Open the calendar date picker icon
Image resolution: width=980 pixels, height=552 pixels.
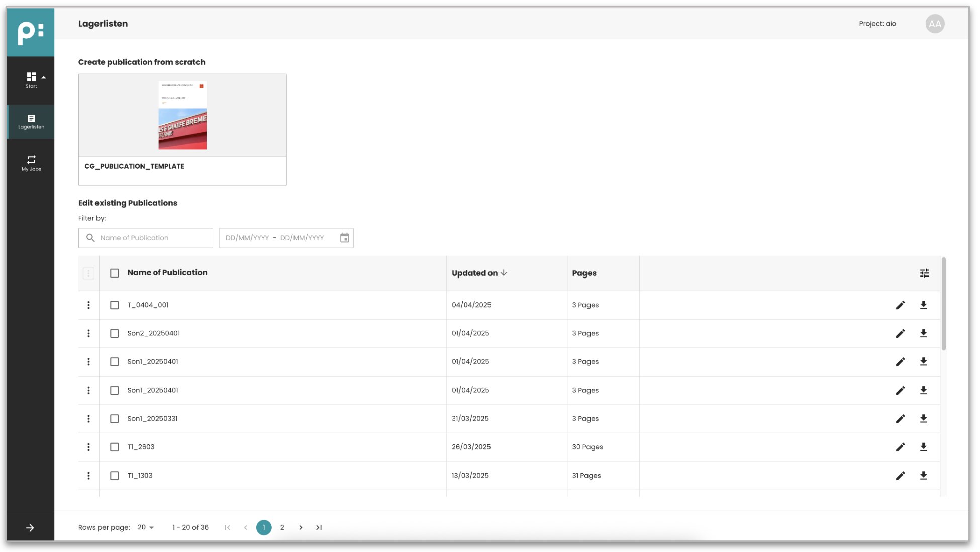tap(344, 238)
